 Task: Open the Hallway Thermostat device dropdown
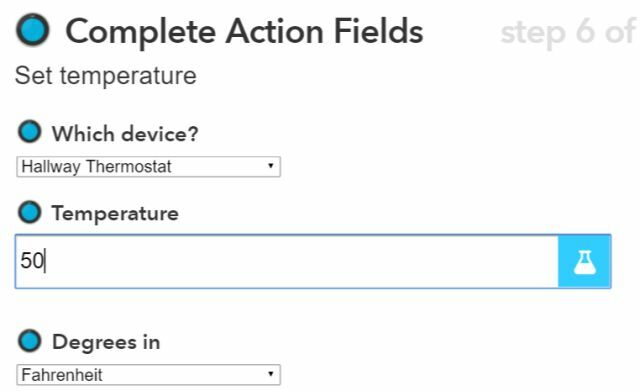(149, 167)
